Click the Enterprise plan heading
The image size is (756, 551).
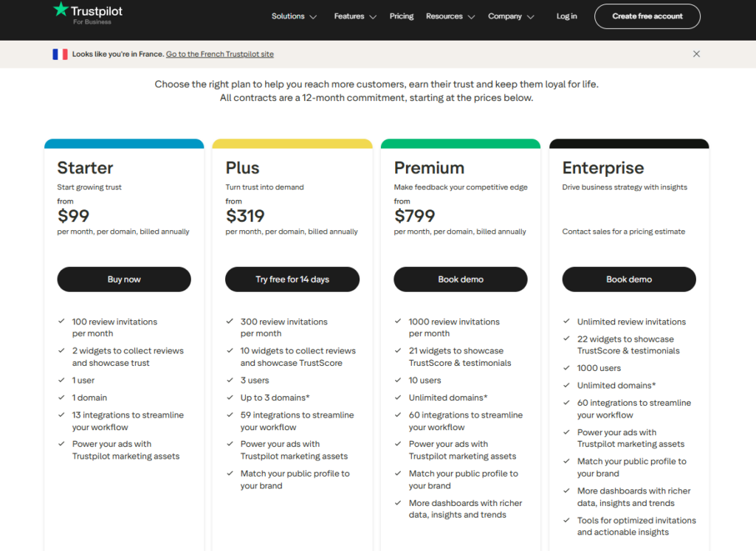click(x=602, y=167)
